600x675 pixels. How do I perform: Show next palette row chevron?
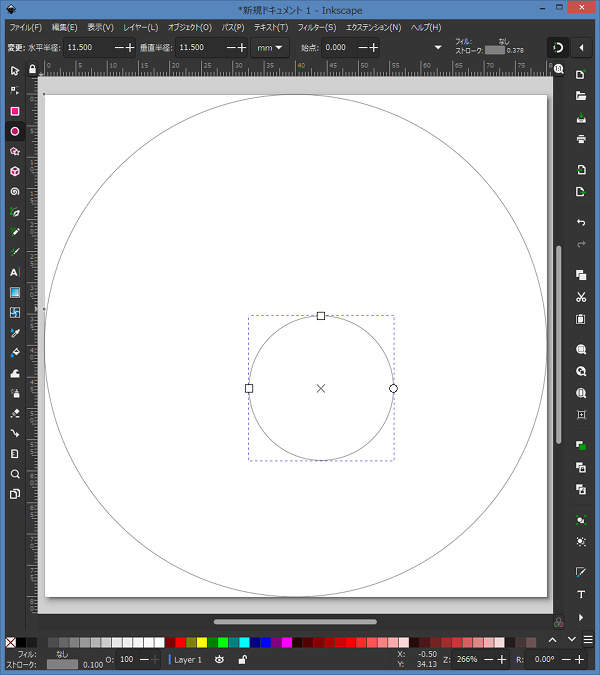tap(572, 640)
